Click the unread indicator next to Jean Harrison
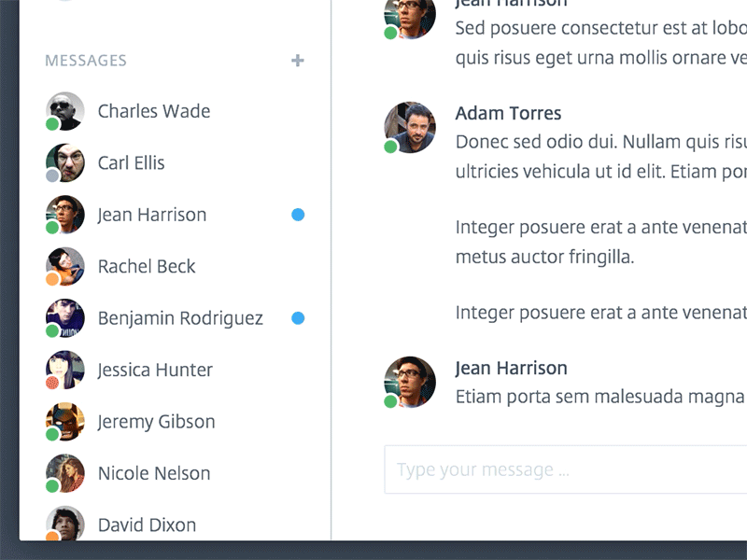The width and height of the screenshot is (747, 560). (297, 214)
